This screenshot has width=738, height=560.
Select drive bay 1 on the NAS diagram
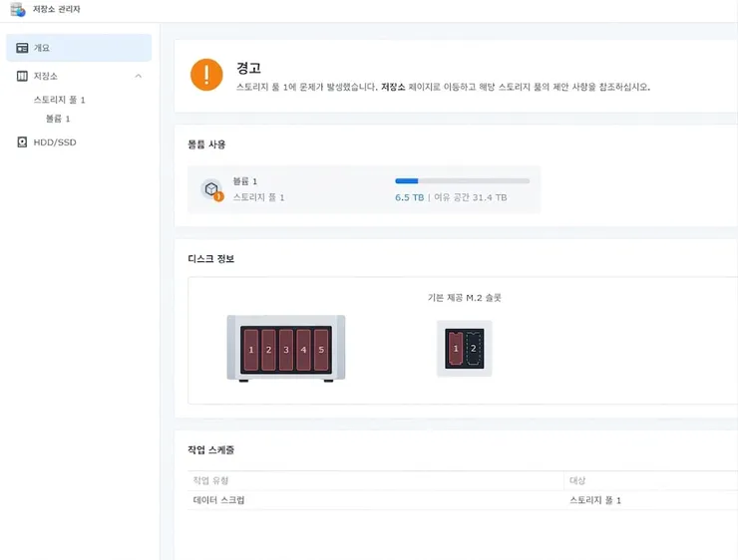[x=251, y=350]
